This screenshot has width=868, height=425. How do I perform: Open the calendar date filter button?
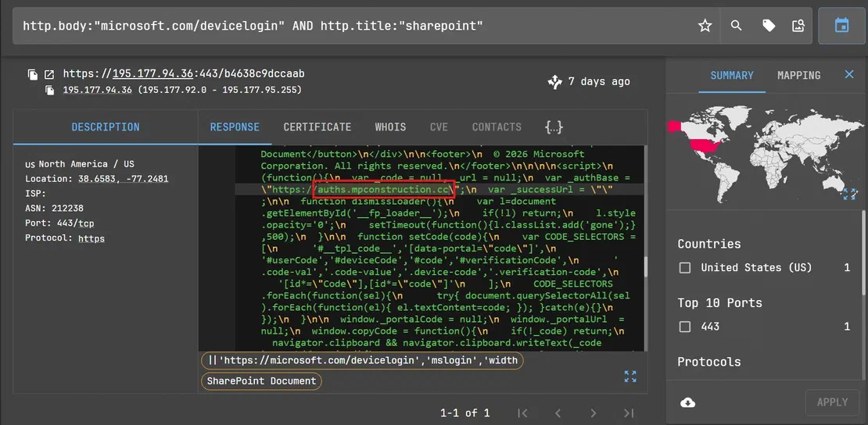841,26
